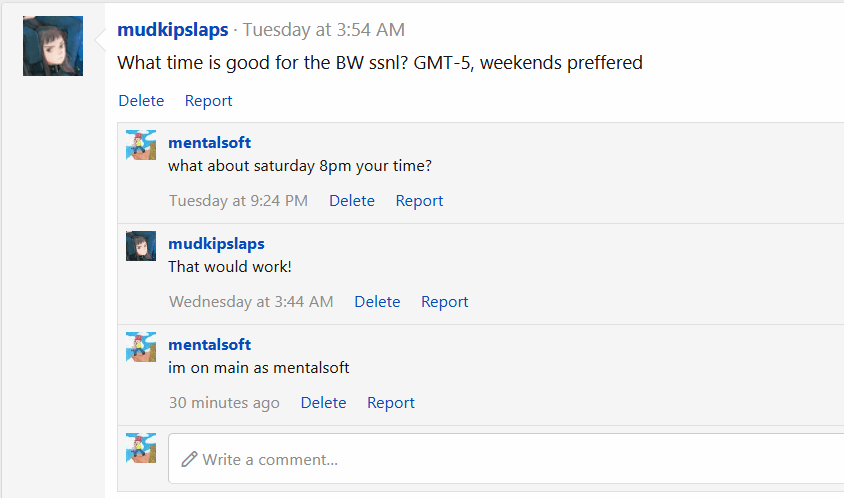This screenshot has height=498, width=844.
Task: Delete the 'That would work!' comment
Action: click(x=377, y=301)
